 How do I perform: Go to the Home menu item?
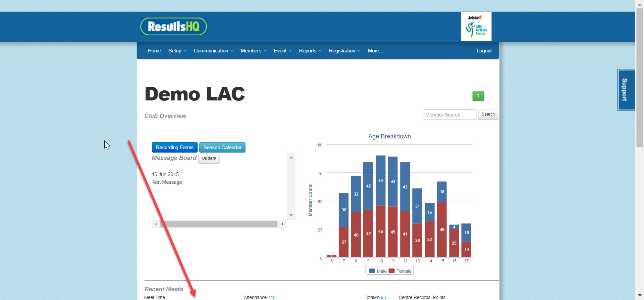[154, 51]
